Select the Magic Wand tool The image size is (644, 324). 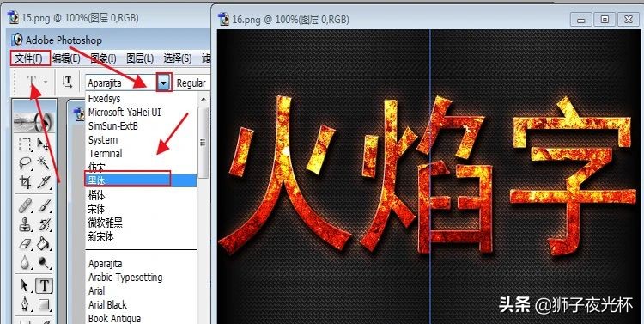(44, 162)
